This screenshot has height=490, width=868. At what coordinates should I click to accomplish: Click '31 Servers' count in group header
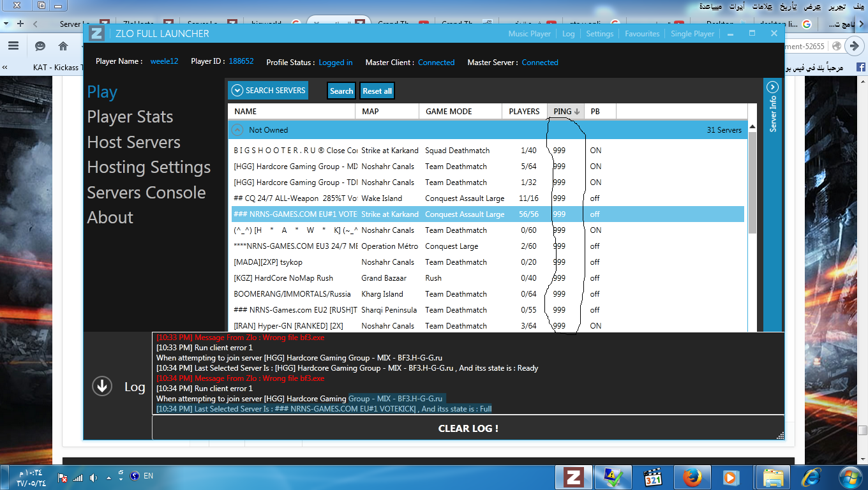724,130
